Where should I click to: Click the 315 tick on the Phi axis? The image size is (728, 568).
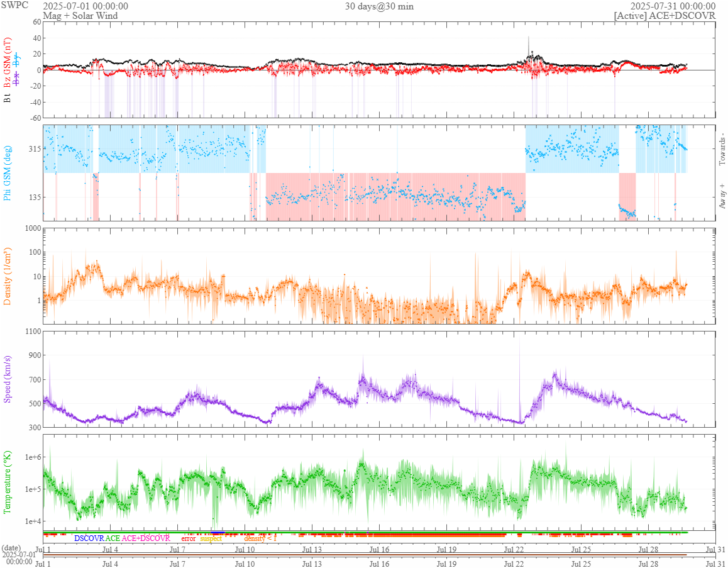click(35, 149)
